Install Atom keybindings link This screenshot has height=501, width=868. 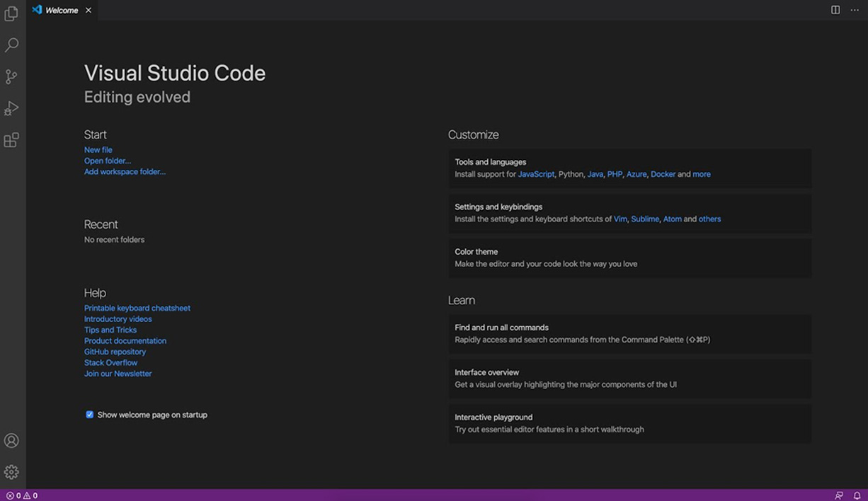tap(673, 219)
